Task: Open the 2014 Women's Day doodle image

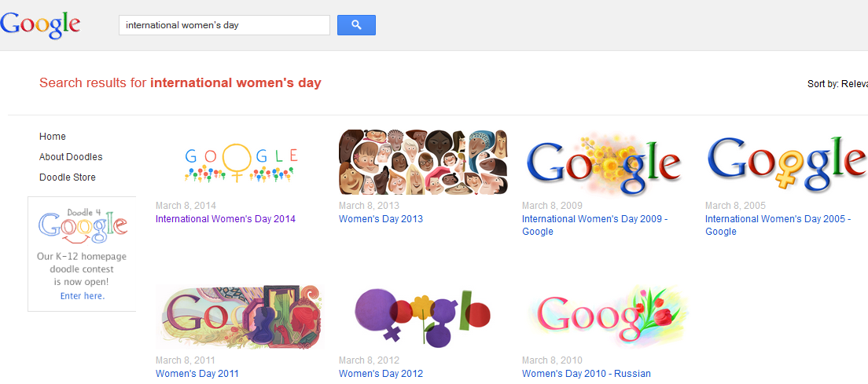Action: [x=240, y=163]
